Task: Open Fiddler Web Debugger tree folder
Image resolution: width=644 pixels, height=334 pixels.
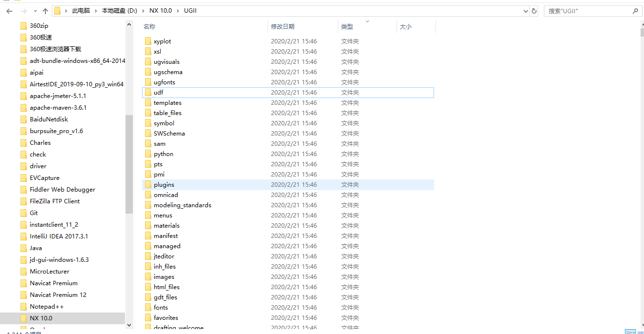Action: pos(62,189)
